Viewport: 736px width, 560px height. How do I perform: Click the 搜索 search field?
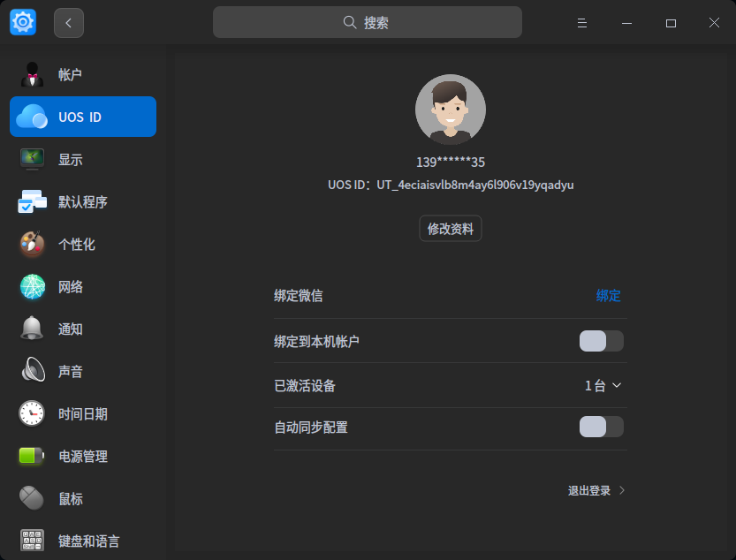pyautogui.click(x=367, y=23)
